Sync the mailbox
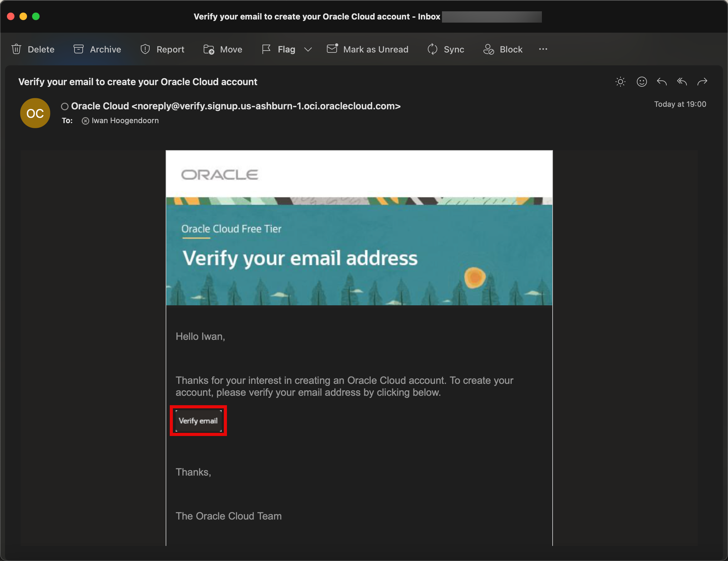Image resolution: width=728 pixels, height=561 pixels. point(446,49)
